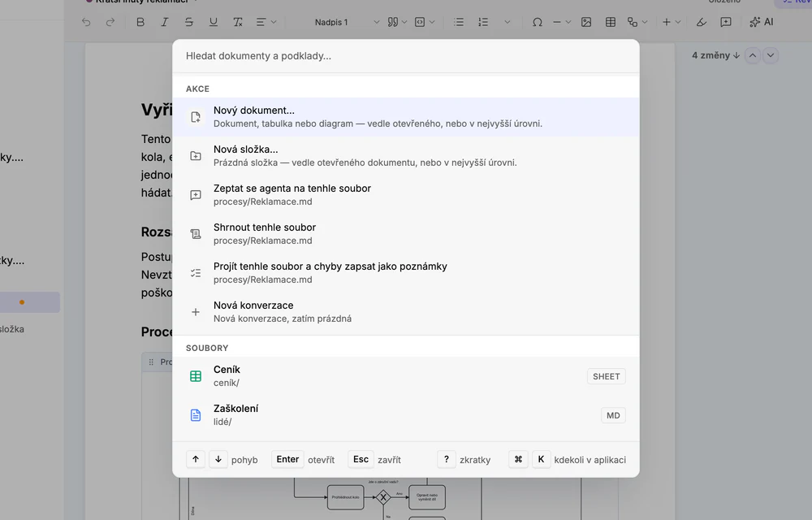Toggle bold formatting
Image resolution: width=812 pixels, height=520 pixels.
[140, 22]
